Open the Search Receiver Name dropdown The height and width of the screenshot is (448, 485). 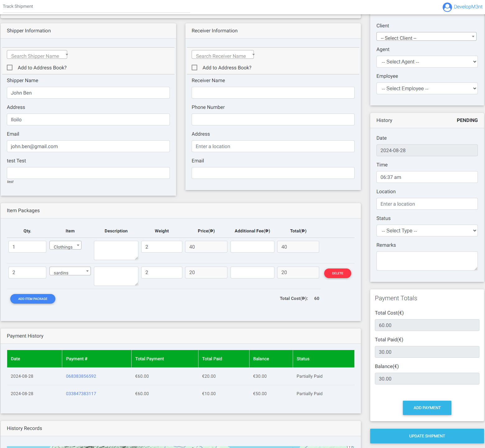(x=223, y=55)
